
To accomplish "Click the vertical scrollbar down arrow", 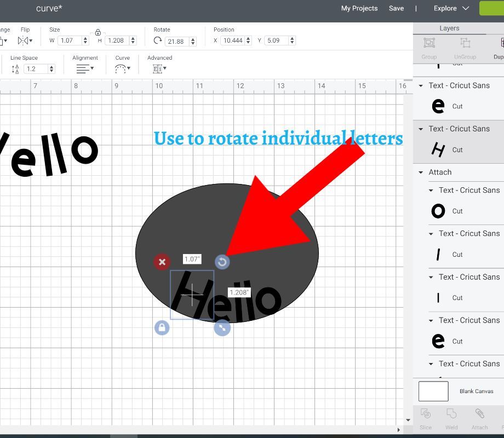I will pyautogui.click(x=408, y=420).
